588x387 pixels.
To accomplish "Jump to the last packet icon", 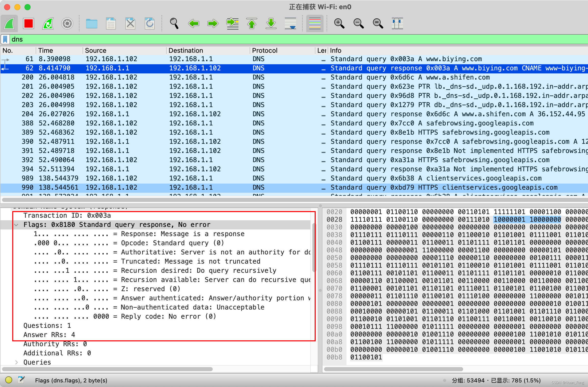I will pos(271,24).
